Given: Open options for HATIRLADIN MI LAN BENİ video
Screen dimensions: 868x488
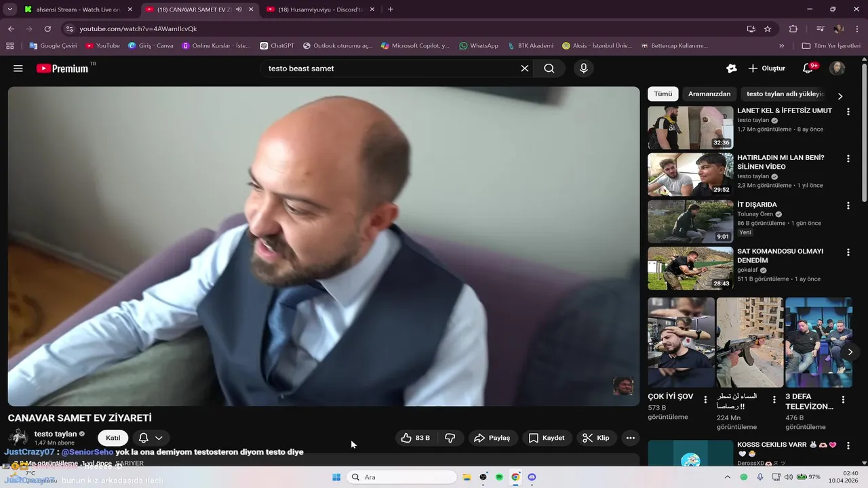Looking at the screenshot, I should click(x=848, y=158).
